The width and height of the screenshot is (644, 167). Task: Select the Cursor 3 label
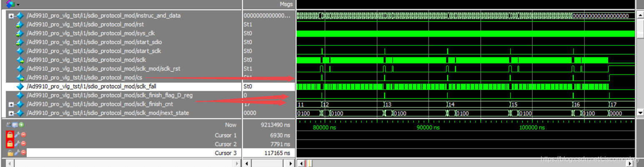pyautogui.click(x=226, y=153)
